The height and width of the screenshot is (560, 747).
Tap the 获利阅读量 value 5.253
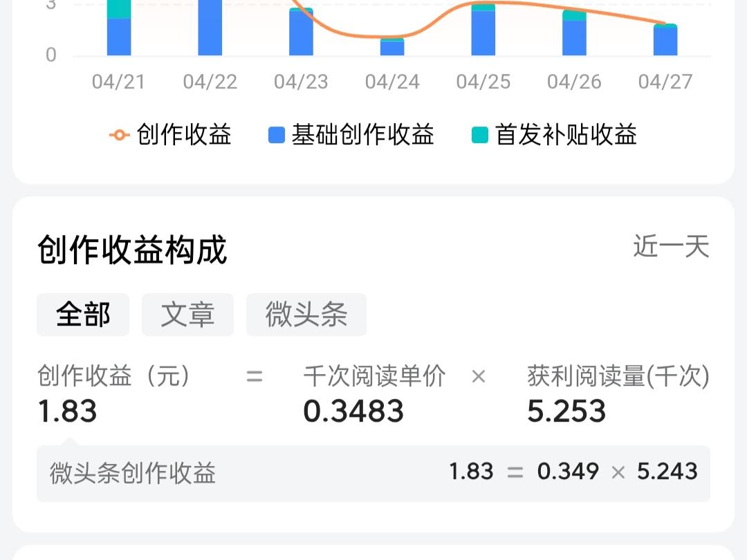pos(566,411)
